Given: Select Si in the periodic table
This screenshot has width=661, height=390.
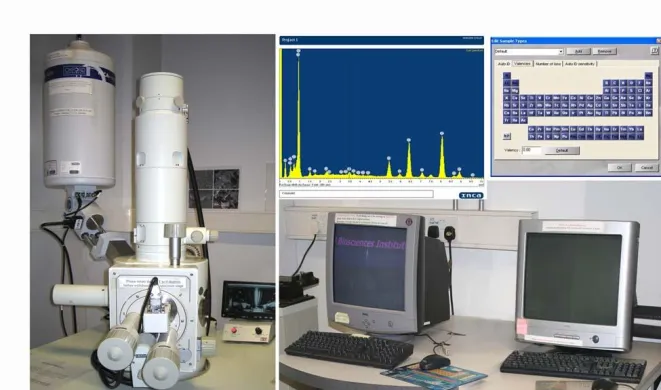Looking at the screenshot, I should [x=615, y=91].
